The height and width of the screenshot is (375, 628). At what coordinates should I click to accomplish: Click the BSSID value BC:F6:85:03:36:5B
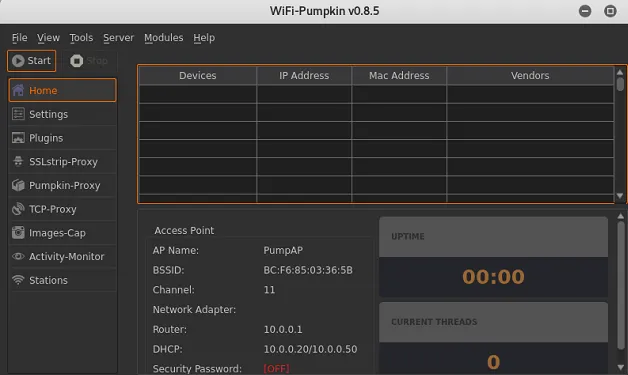click(x=308, y=270)
